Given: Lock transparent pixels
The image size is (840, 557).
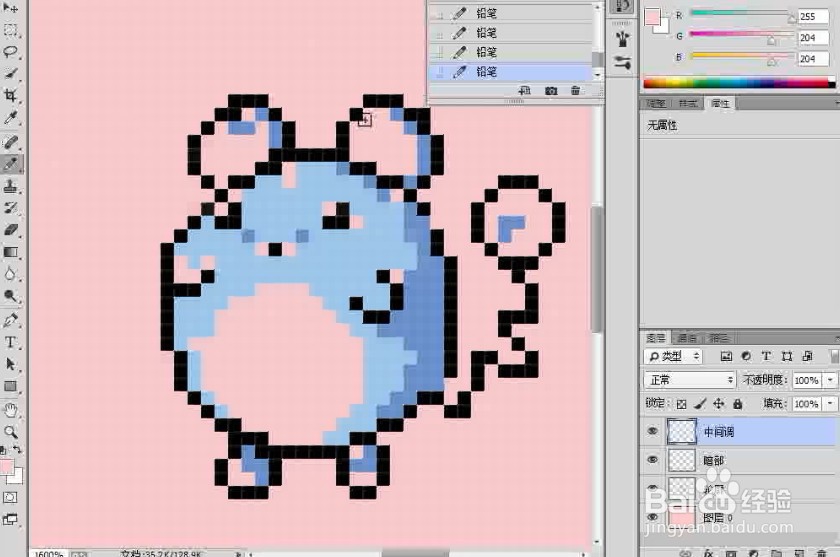Looking at the screenshot, I should pos(681,404).
